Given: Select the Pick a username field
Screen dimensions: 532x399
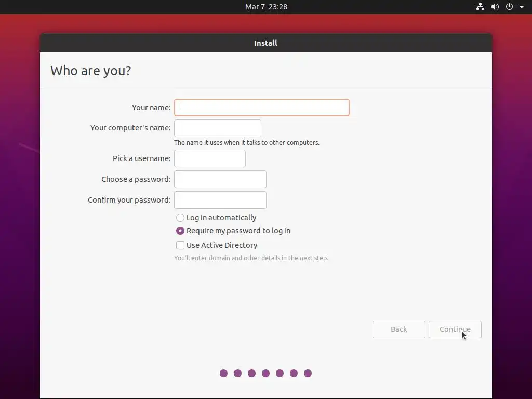Looking at the screenshot, I should point(210,158).
